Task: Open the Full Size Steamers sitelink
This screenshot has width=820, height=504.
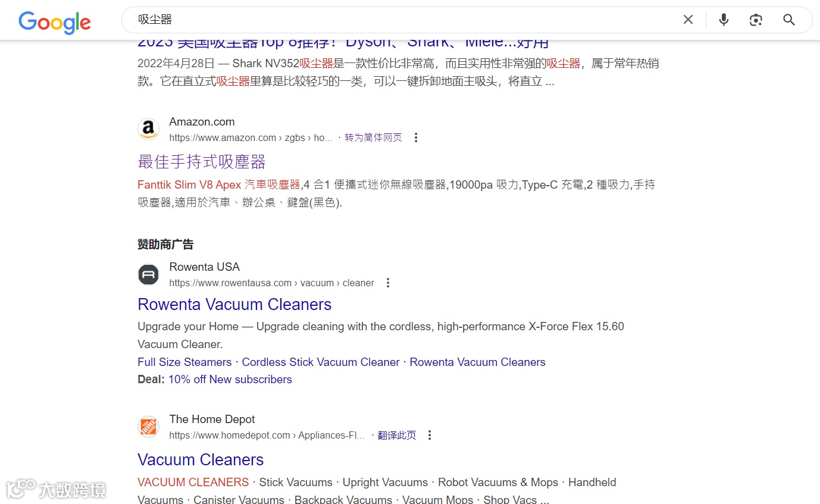Action: click(x=184, y=362)
